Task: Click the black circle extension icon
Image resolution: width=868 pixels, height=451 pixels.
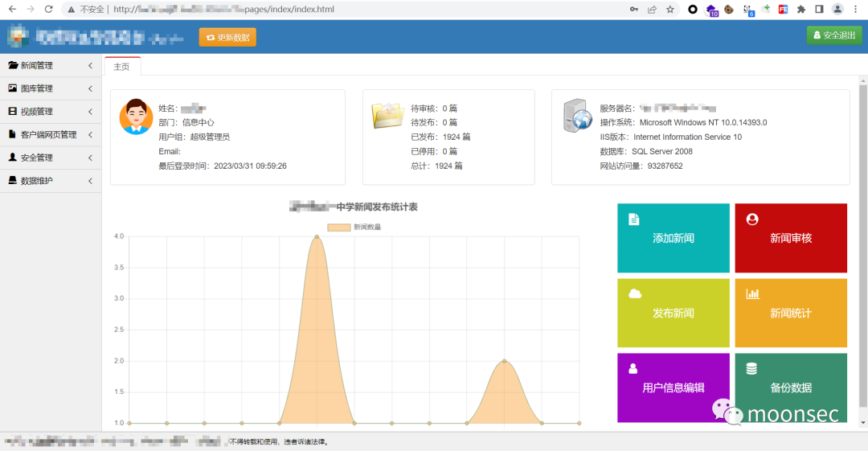Action: pos(693,10)
